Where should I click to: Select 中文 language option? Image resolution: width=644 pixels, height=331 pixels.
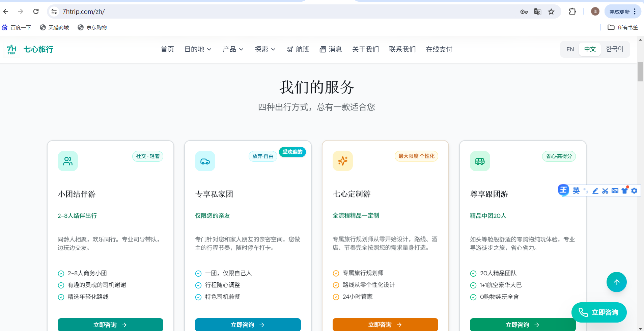(590, 49)
